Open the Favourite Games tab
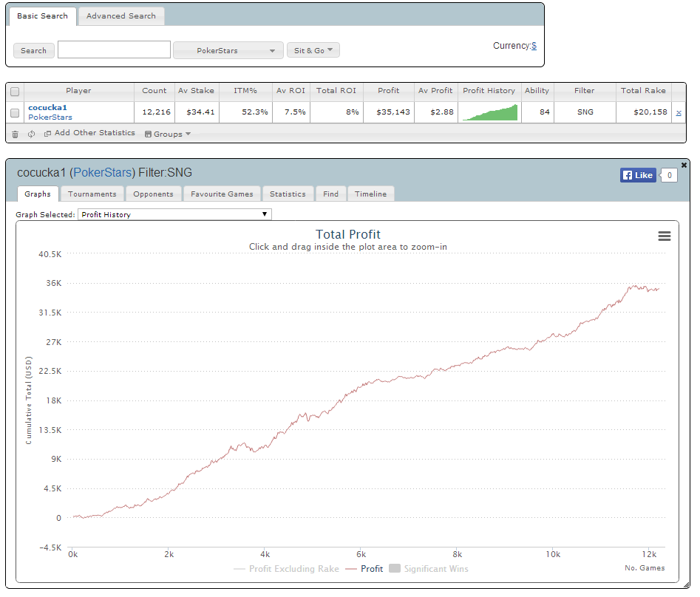This screenshot has height=597, width=700. 222,194
